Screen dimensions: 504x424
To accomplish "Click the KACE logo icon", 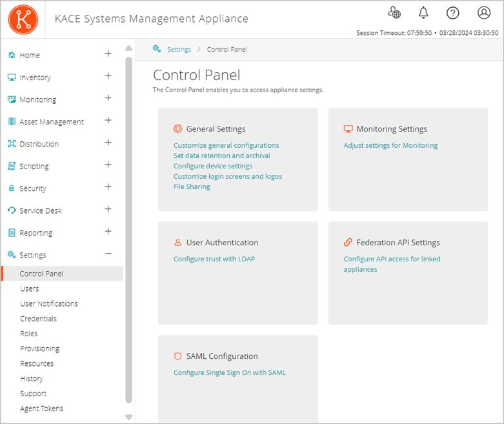I will (23, 19).
